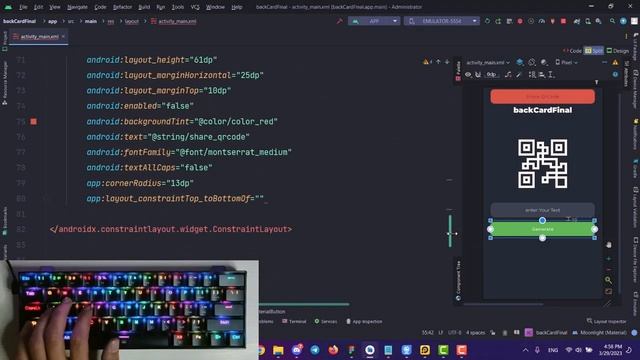Select the QR code image in preview
This screenshot has height=360, width=640.
[x=542, y=163]
